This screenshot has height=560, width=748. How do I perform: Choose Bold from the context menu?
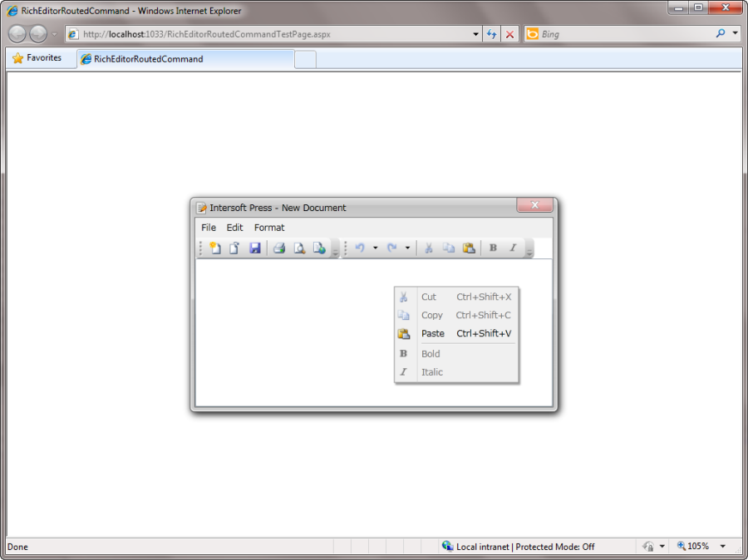(456, 353)
